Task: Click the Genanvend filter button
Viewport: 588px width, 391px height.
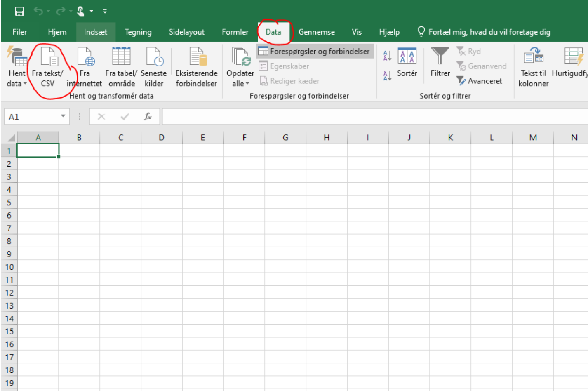Action: [482, 66]
